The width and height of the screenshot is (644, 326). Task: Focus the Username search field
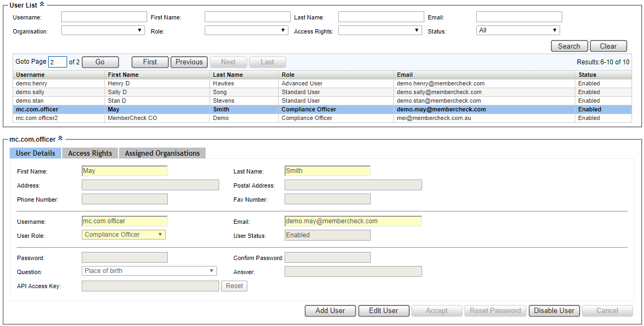[104, 17]
